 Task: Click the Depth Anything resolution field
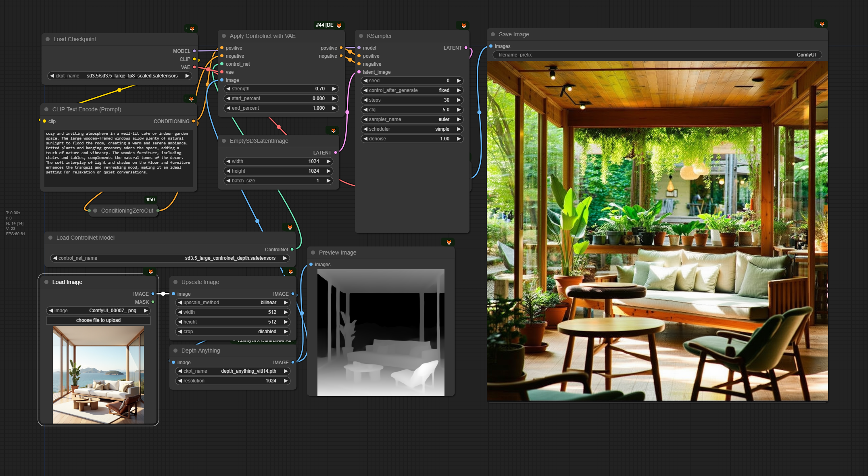[233, 381]
